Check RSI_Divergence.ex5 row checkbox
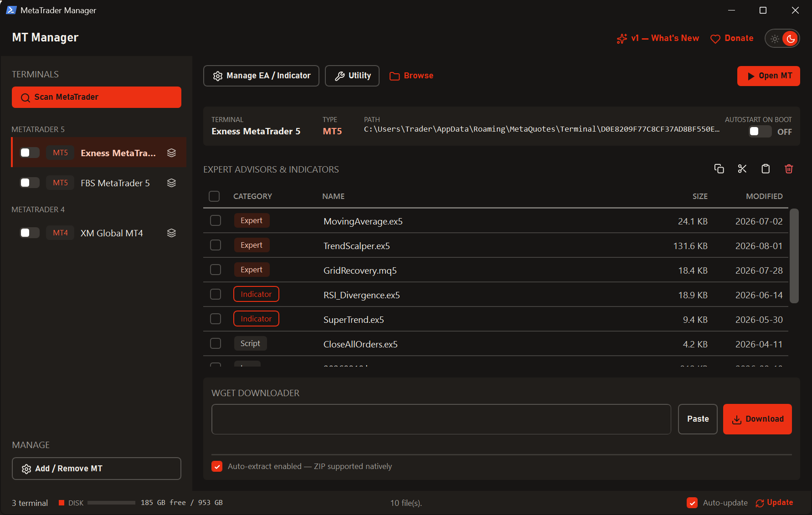Image resolution: width=812 pixels, height=515 pixels. click(216, 295)
